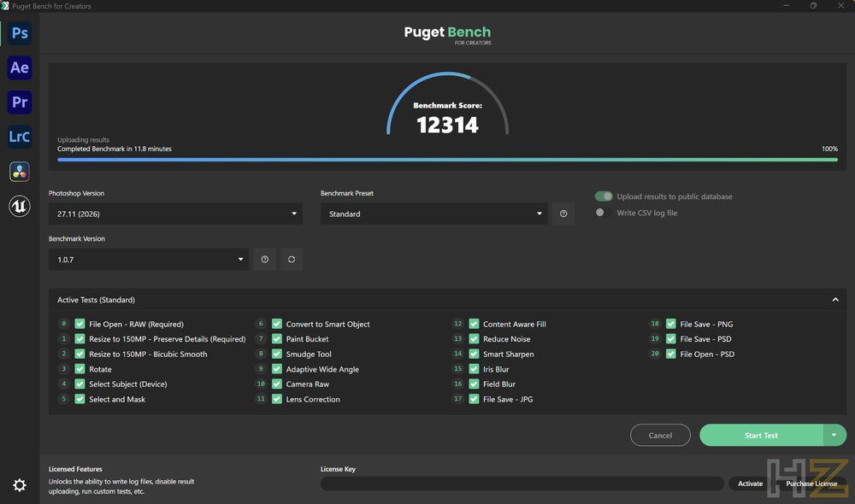Open the Unreal Engine benchmark icon
855x504 pixels.
pos(20,206)
